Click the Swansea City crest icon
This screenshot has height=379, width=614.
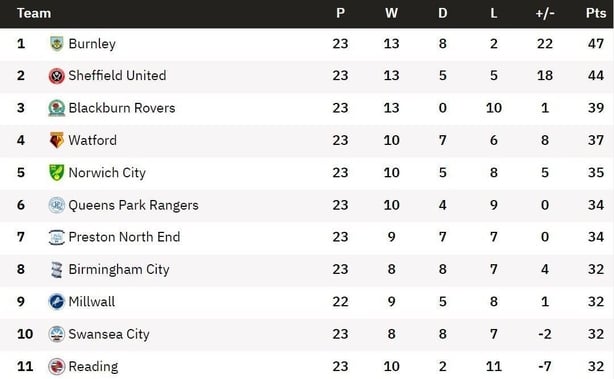click(56, 334)
